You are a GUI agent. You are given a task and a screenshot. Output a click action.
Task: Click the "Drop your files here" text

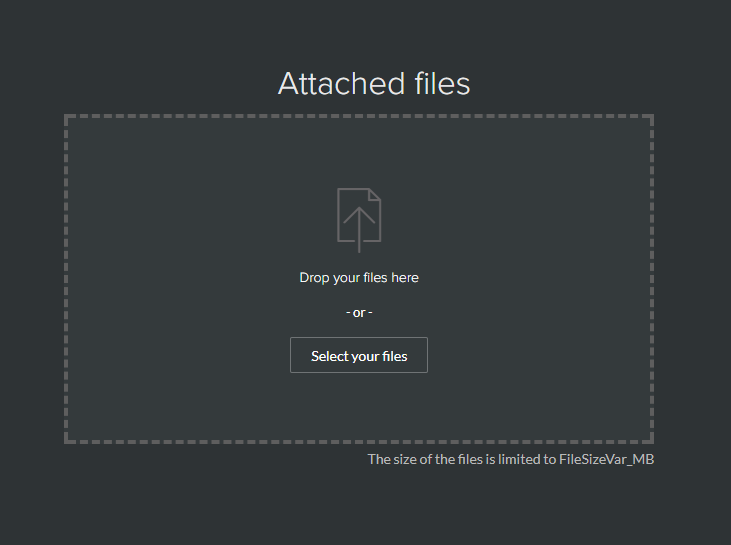point(359,277)
